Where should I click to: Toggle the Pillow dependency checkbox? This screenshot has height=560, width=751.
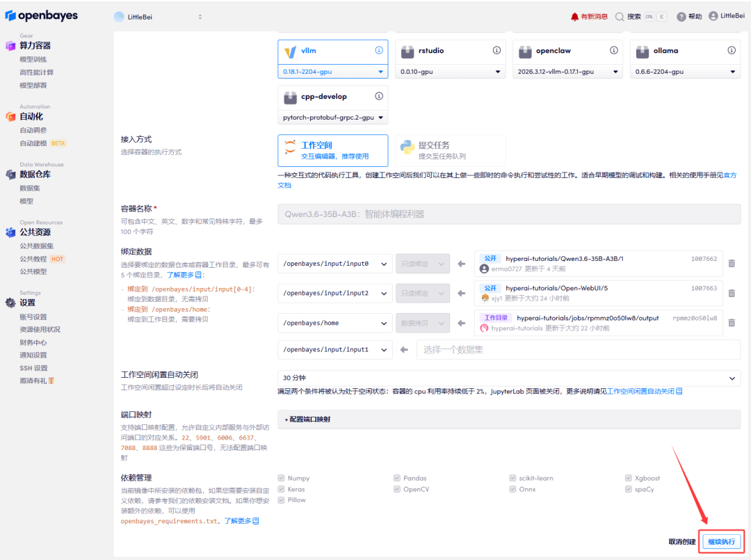(x=281, y=500)
